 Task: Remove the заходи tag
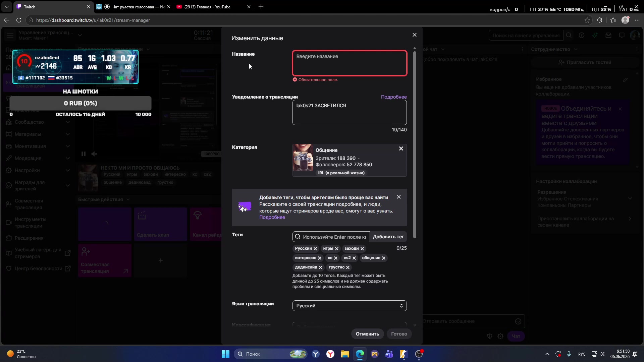[362, 248]
